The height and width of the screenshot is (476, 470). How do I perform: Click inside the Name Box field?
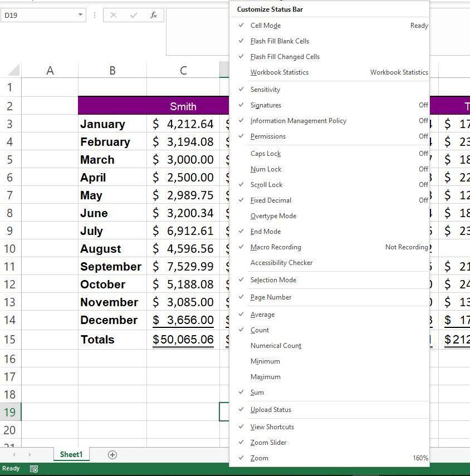[39, 15]
